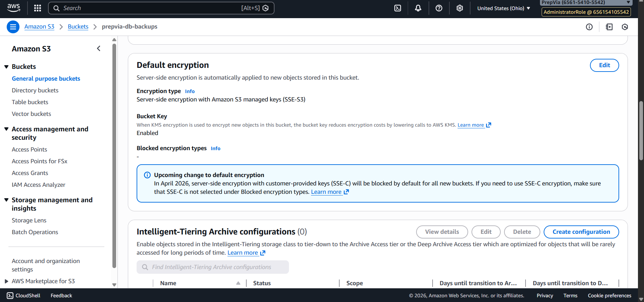
Task: Open Access Points
Action: click(x=29, y=149)
